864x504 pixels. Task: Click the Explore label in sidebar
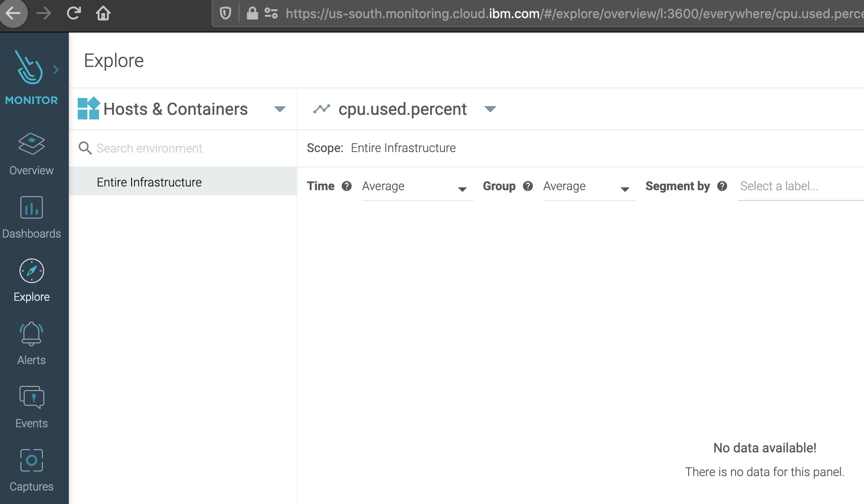point(32,297)
